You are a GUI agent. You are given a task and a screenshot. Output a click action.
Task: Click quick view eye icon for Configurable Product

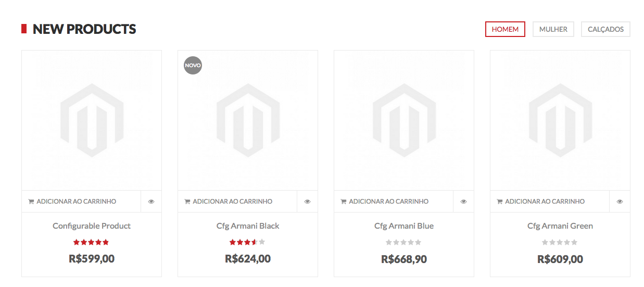(x=151, y=202)
